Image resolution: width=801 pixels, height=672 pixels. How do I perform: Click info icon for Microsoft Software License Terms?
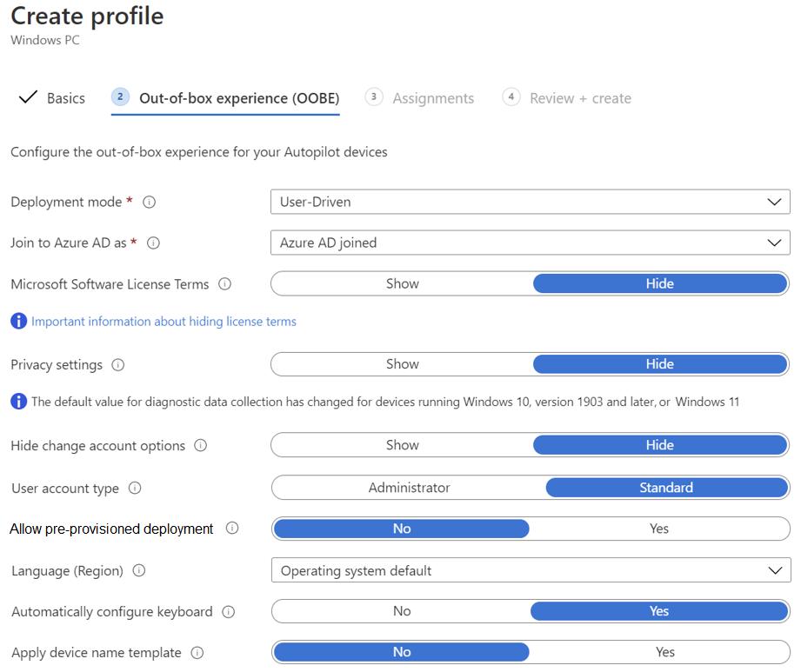tap(224, 284)
